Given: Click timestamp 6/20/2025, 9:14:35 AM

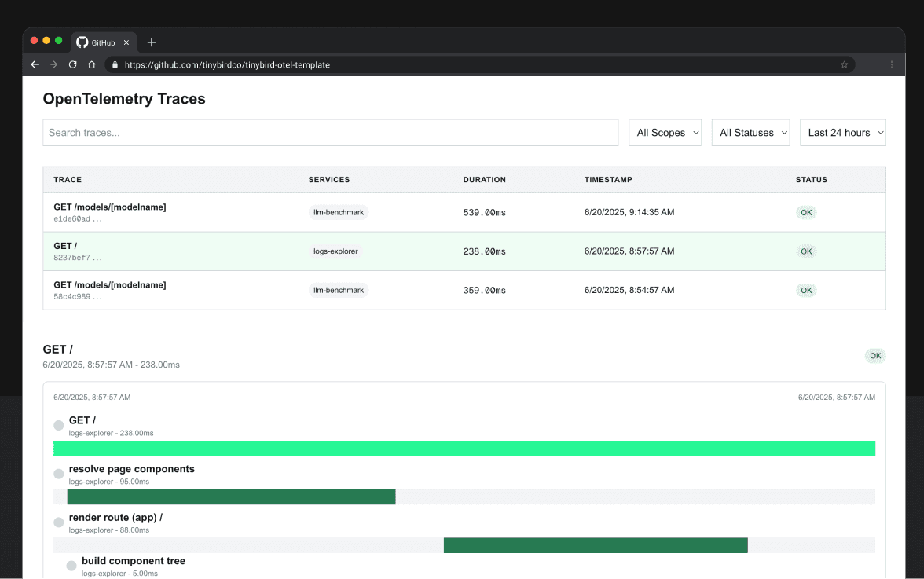Looking at the screenshot, I should click(629, 212).
